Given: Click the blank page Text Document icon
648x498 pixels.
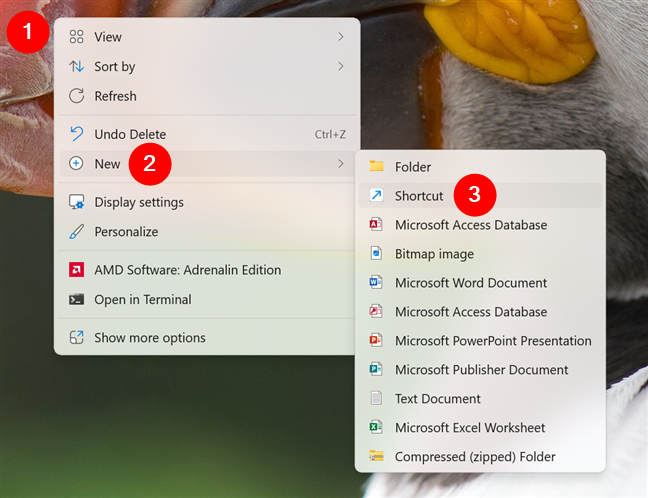Looking at the screenshot, I should 376,398.
